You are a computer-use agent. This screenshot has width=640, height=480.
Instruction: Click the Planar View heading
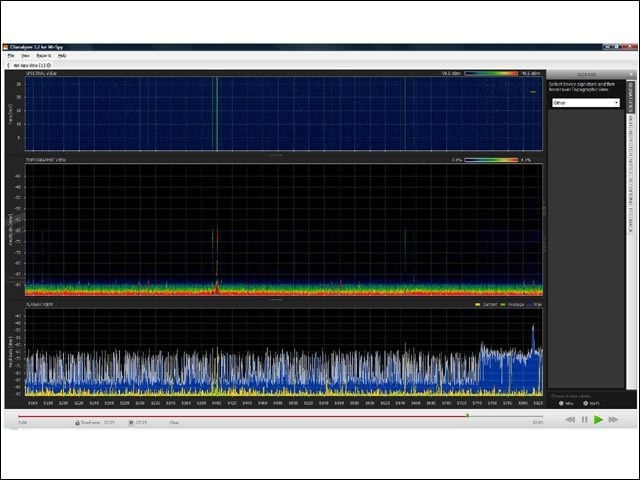coord(39,304)
